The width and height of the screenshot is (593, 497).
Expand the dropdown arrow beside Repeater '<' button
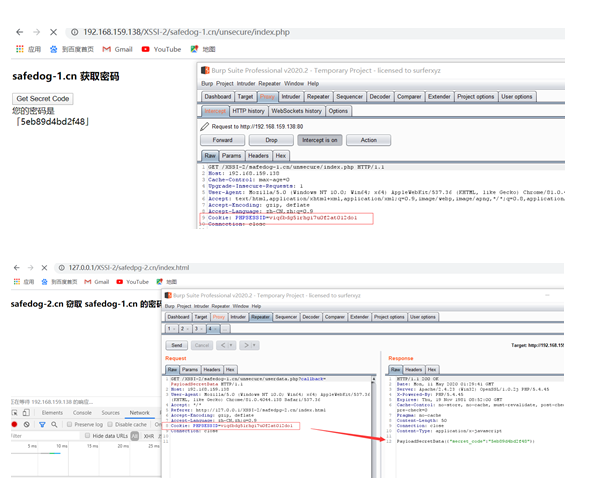click(230, 345)
